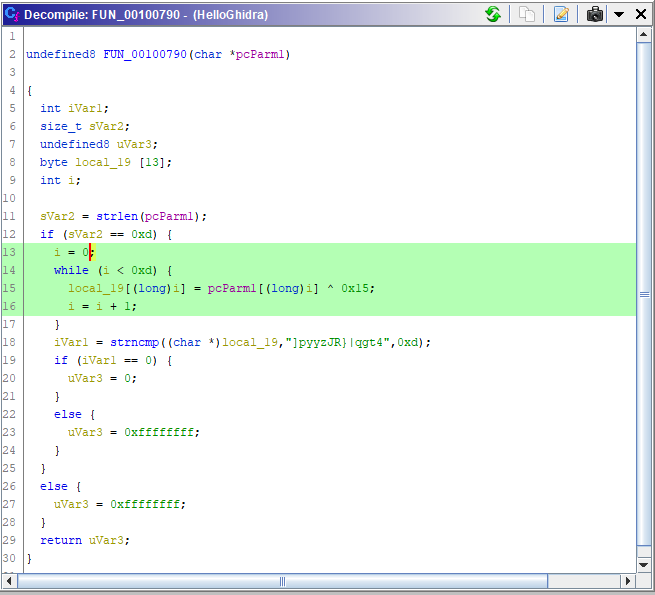Click the horizontal scrollbar left arrow
Viewport: 655px width, 595px height.
(9, 581)
